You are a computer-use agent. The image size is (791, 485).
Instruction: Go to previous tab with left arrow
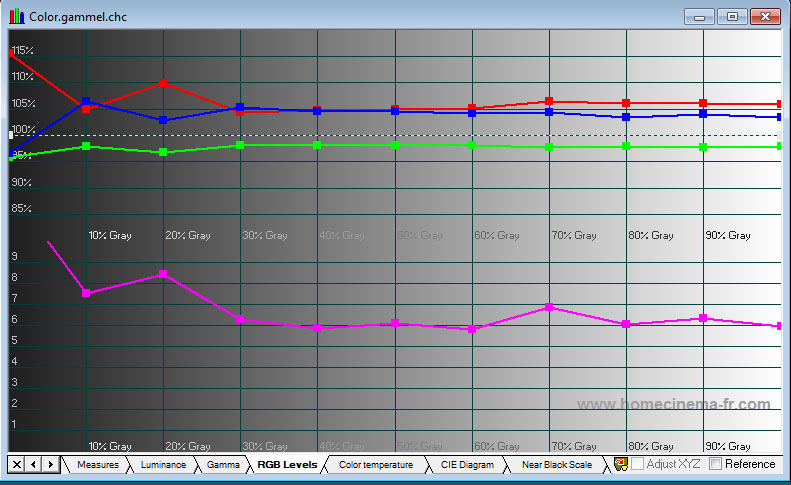(34, 464)
